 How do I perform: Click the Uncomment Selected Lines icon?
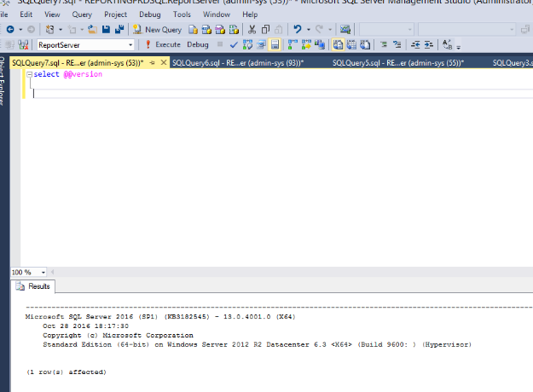(x=397, y=45)
